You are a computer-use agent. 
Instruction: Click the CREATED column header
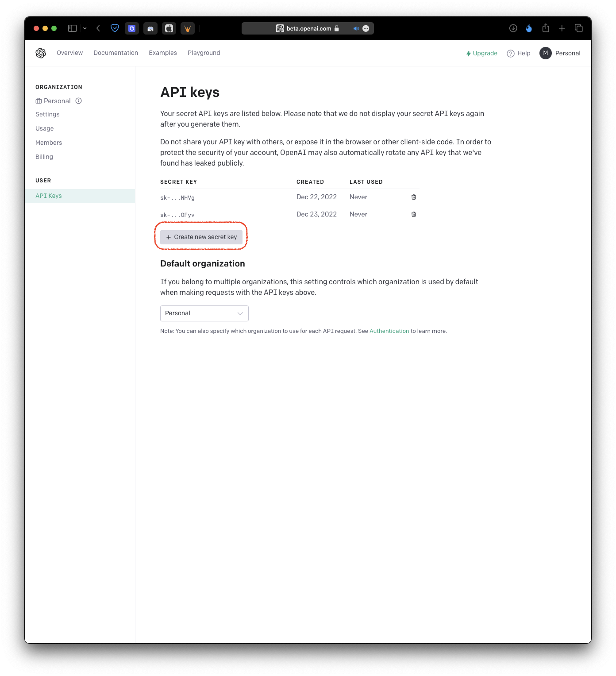pyautogui.click(x=310, y=182)
